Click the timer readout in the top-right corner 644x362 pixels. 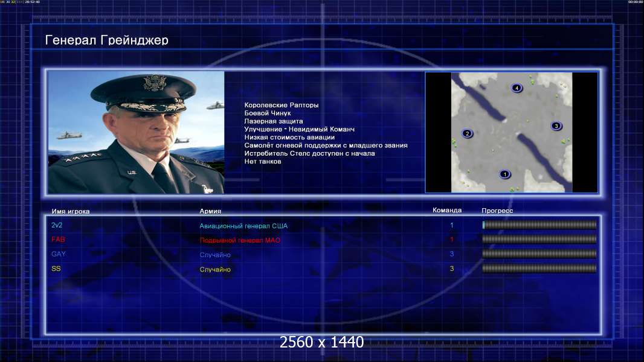(636, 2)
